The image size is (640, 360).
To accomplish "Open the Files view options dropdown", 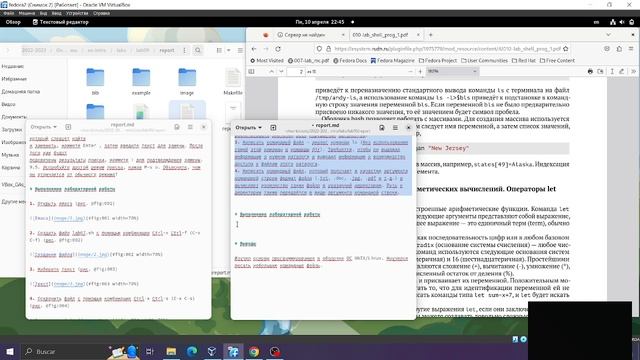I will [x=229, y=50].
